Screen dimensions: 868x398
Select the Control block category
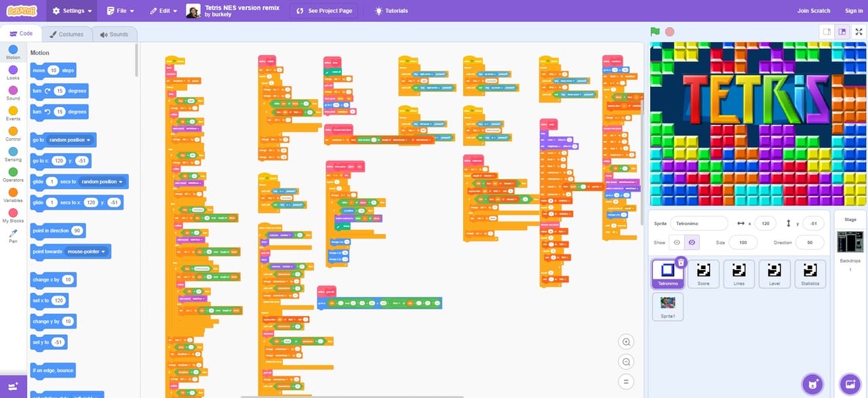coord(13,134)
